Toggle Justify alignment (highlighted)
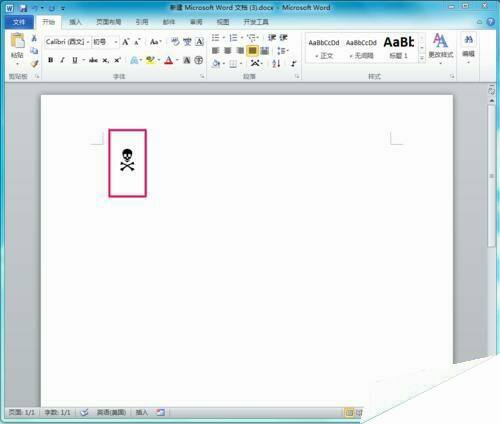This screenshot has width=500, height=424. [253, 51]
